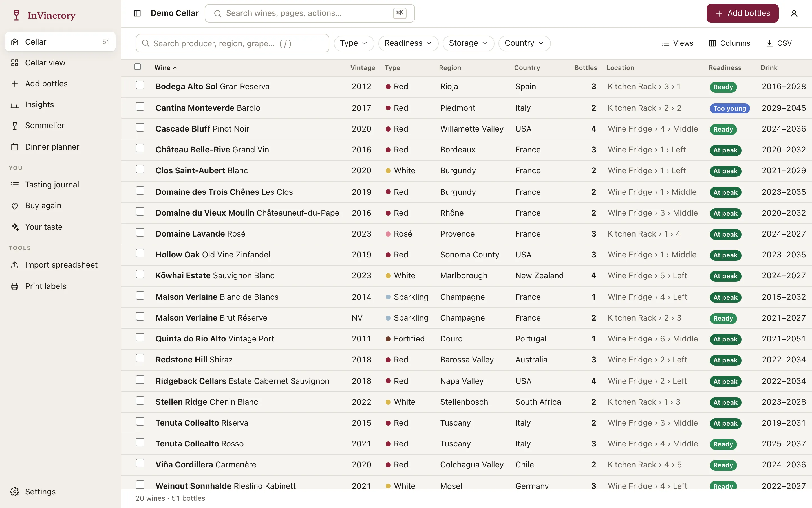The width and height of the screenshot is (812, 508).
Task: Select the Cascade Bluff Pinot Noir checkbox
Action: 140,127
